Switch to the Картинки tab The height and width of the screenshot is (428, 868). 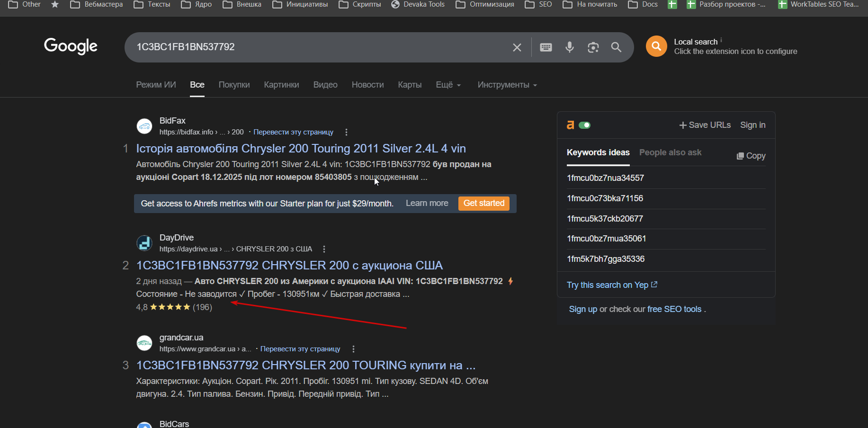point(281,85)
